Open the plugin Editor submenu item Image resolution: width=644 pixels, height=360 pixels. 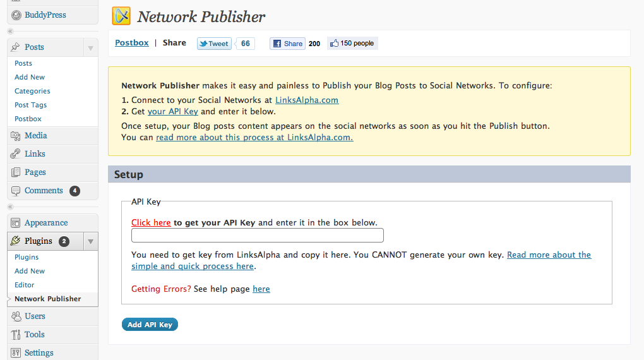point(24,285)
